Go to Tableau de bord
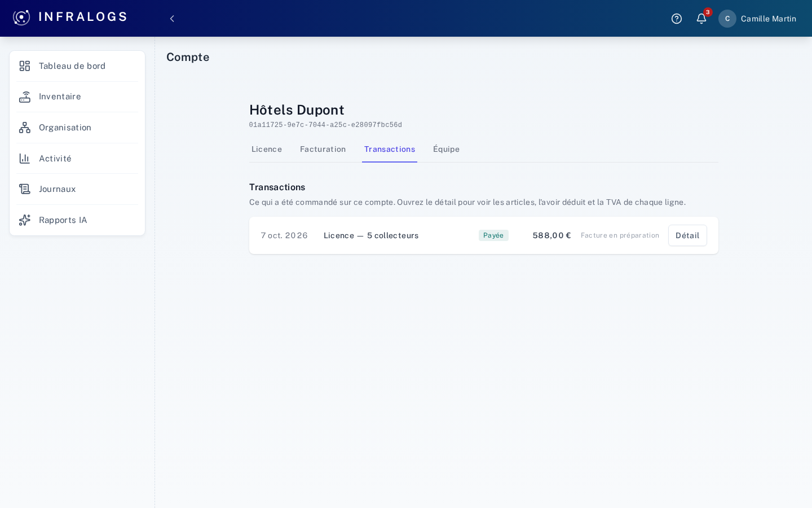The width and height of the screenshot is (812, 508). [77, 66]
